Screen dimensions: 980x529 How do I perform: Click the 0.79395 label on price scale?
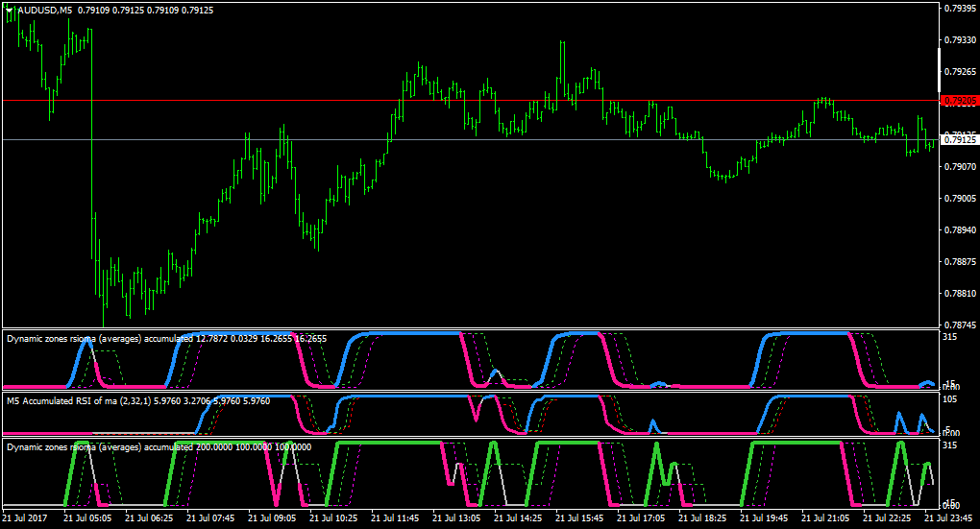[960, 8]
